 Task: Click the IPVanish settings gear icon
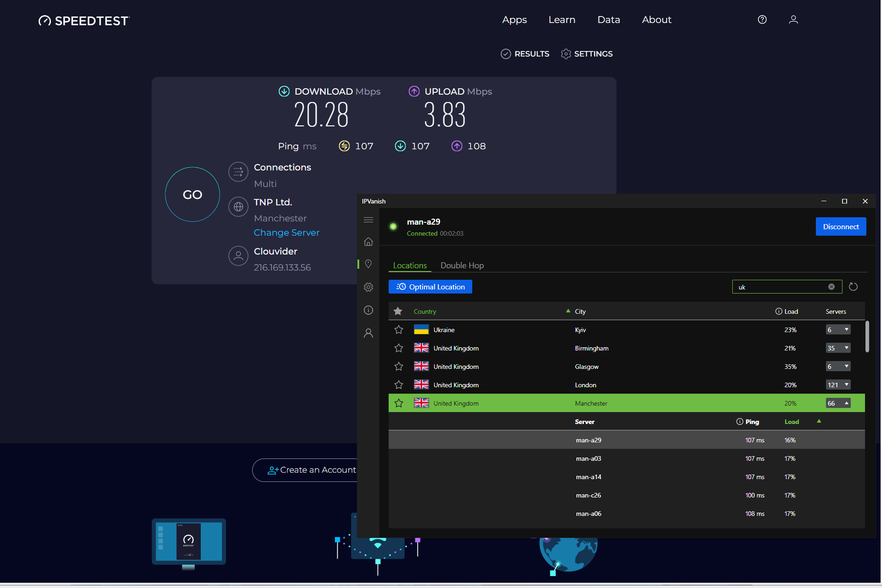(x=369, y=287)
